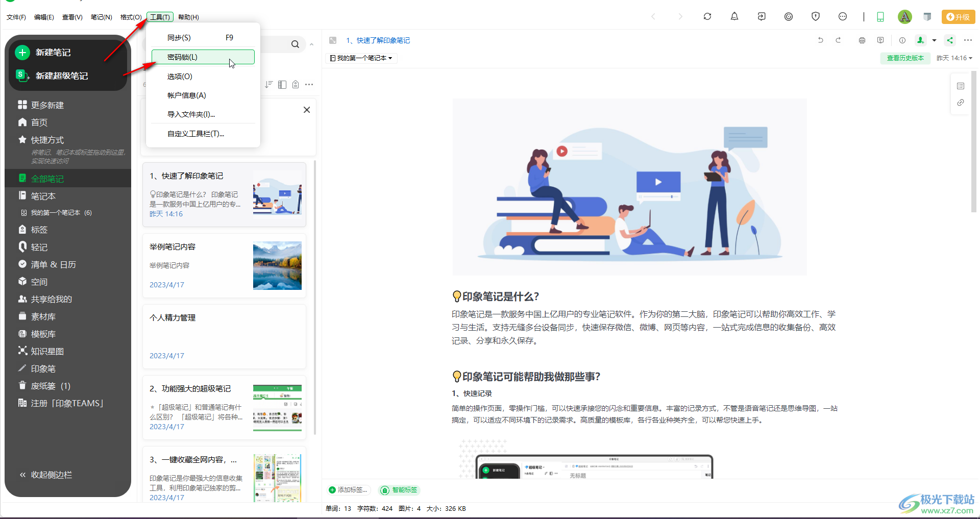
Task: Click the forward navigation arrow
Action: (680, 17)
